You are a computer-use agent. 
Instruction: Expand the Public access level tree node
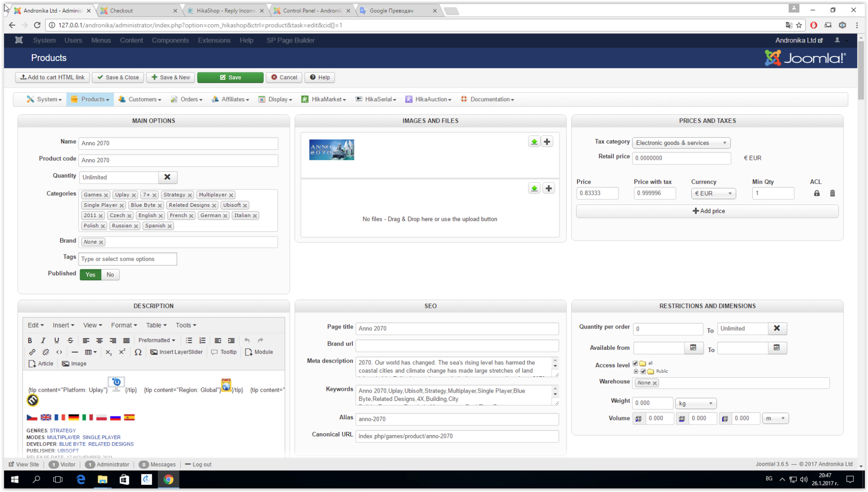point(636,371)
